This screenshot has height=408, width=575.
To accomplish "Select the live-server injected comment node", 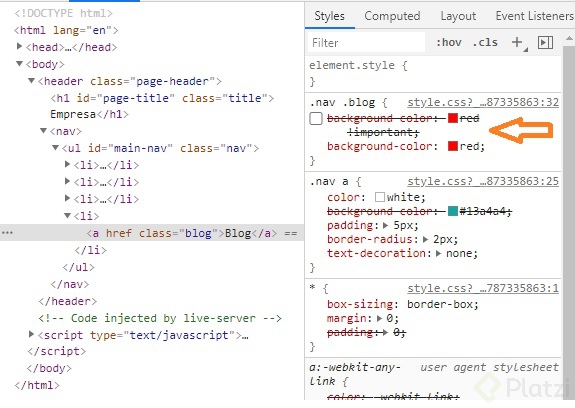I will [160, 318].
